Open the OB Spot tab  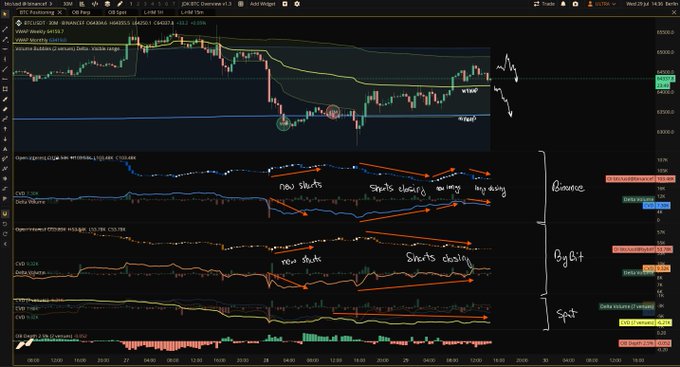pyautogui.click(x=117, y=13)
